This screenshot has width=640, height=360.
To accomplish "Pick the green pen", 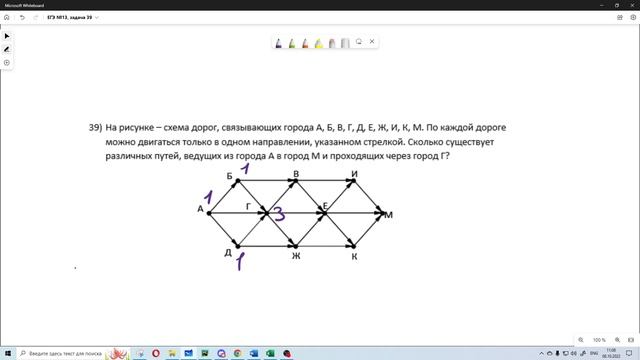I will click(292, 43).
